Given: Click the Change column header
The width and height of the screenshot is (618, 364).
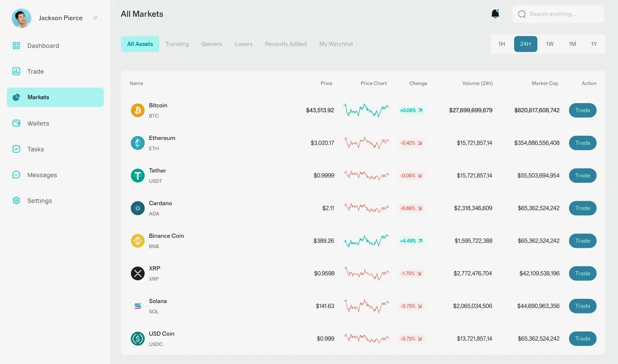Looking at the screenshot, I should [418, 83].
